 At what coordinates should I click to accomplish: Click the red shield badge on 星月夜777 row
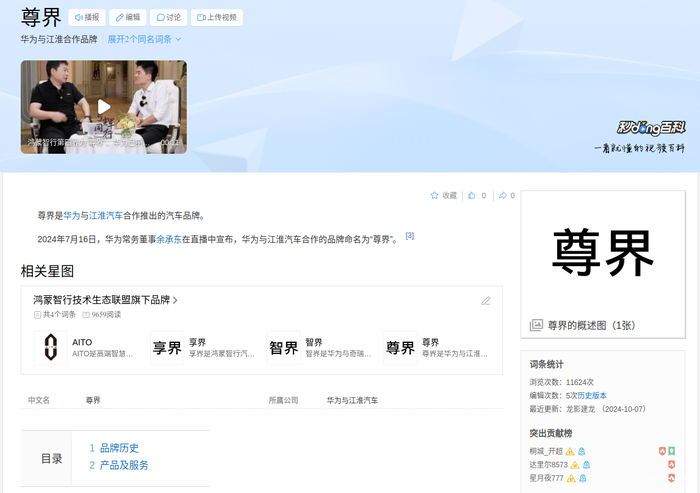pos(671,478)
